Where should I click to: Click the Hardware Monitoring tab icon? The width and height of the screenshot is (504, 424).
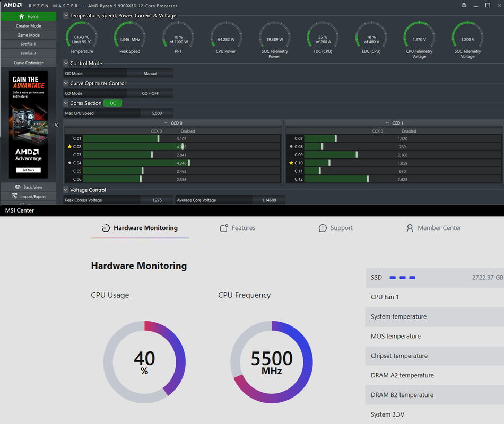coord(106,228)
